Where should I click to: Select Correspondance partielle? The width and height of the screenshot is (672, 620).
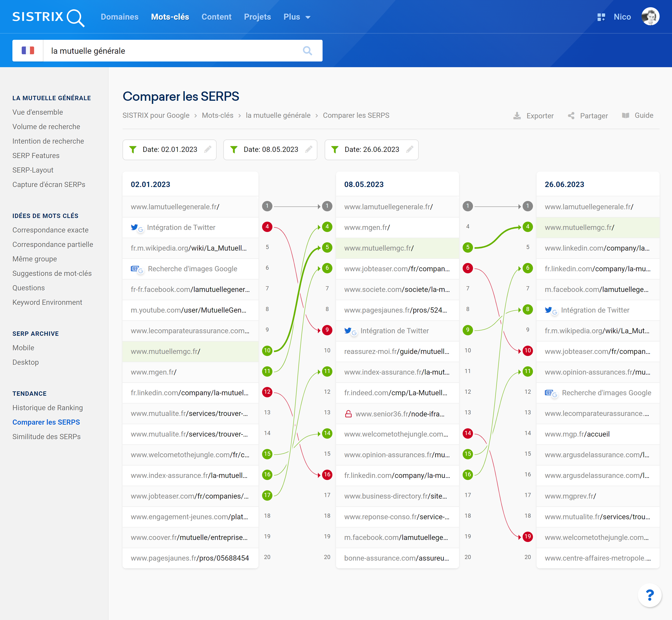[53, 245]
